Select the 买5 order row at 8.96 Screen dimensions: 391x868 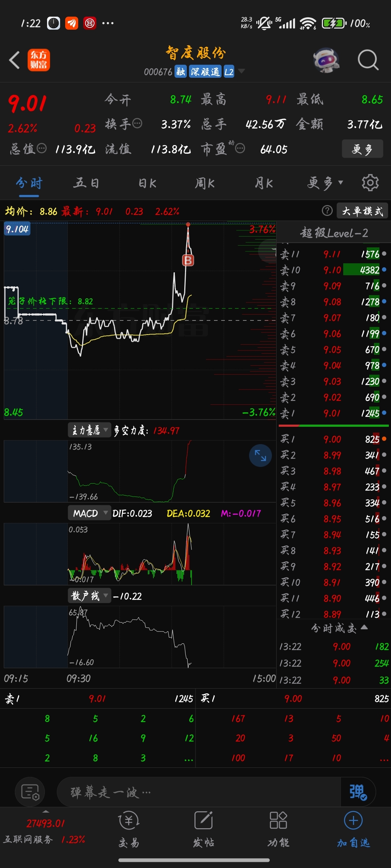click(x=333, y=503)
